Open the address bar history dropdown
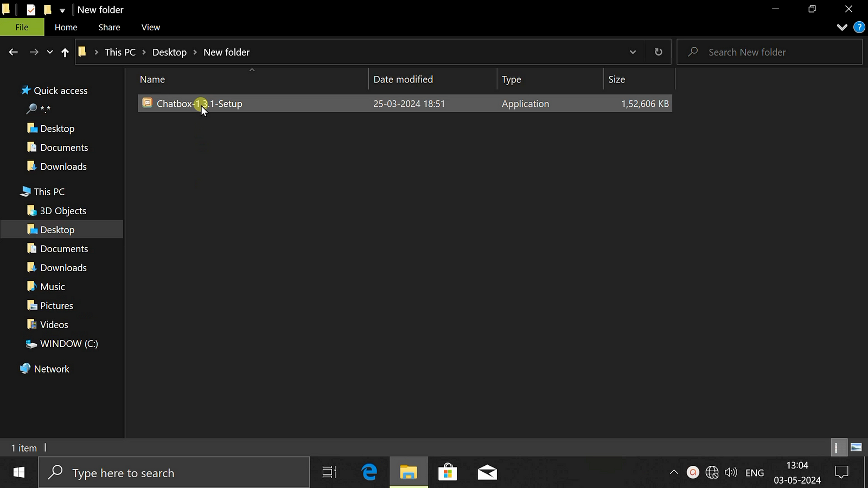This screenshot has width=868, height=488. coord(633,52)
